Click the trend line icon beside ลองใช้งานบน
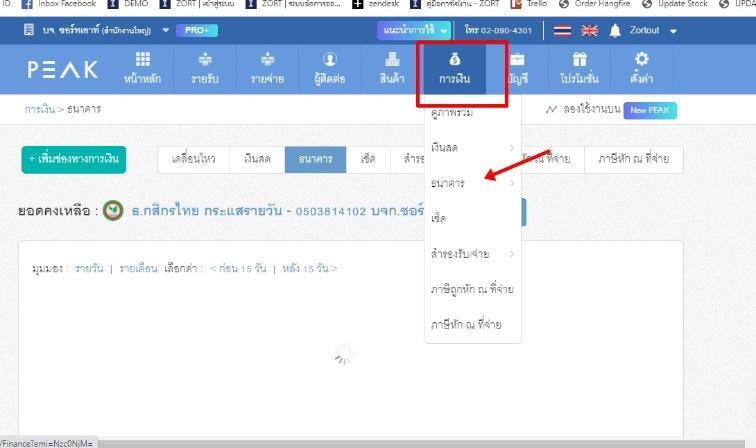 (551, 110)
